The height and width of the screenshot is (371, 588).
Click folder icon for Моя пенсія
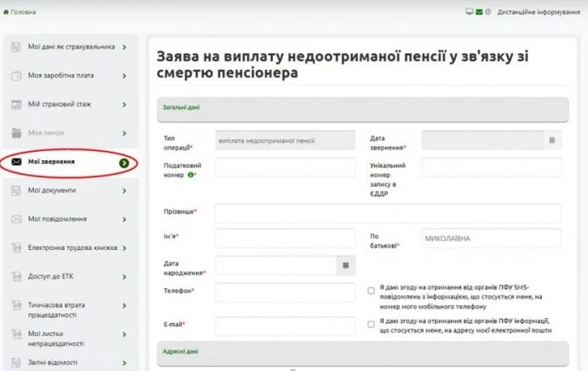point(16,133)
